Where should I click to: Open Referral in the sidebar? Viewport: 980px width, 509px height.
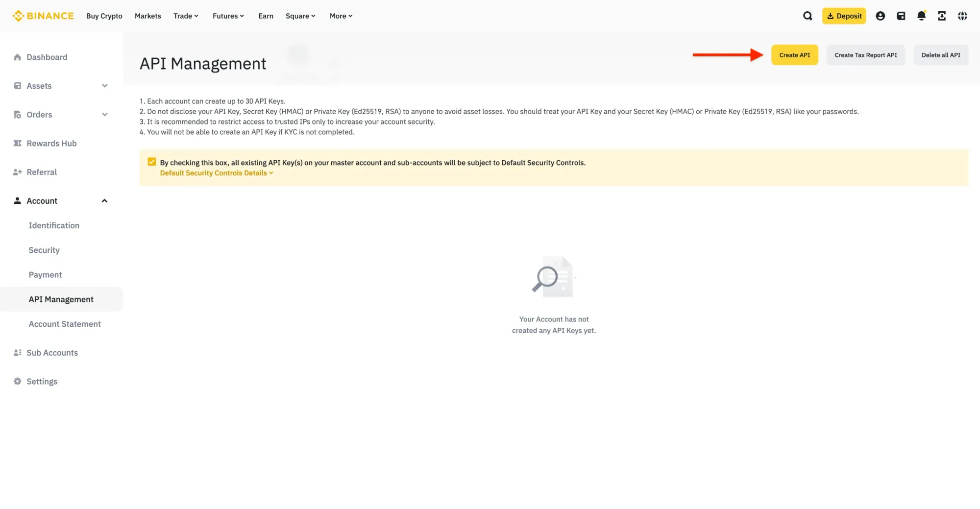(42, 172)
